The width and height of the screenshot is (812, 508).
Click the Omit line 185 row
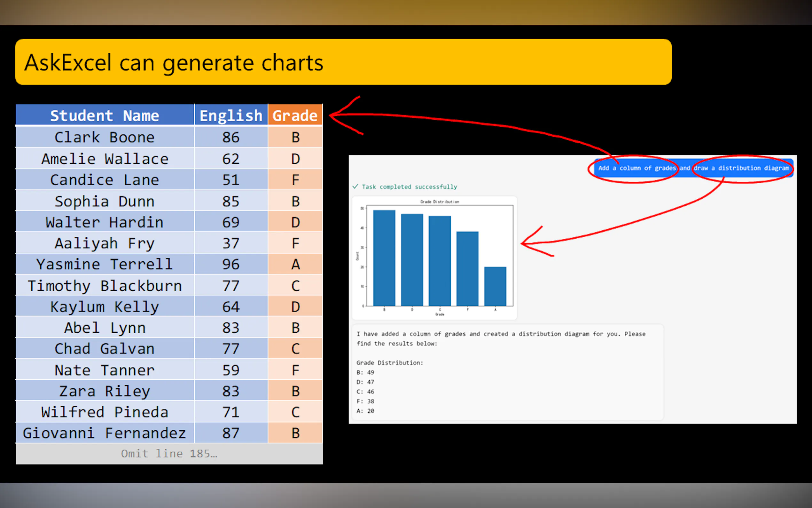pyautogui.click(x=169, y=454)
